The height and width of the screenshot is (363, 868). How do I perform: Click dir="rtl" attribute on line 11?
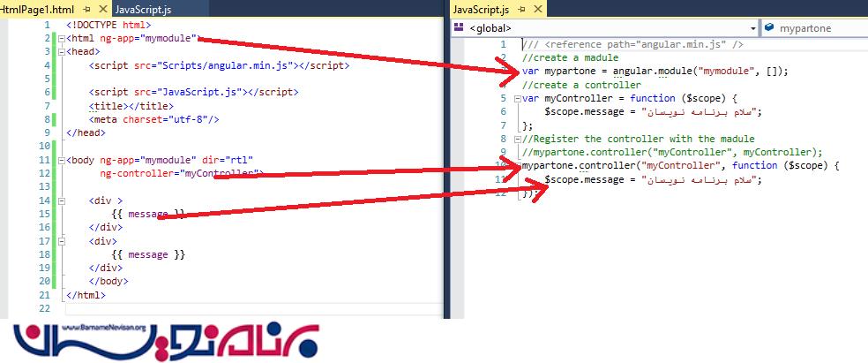228,160
